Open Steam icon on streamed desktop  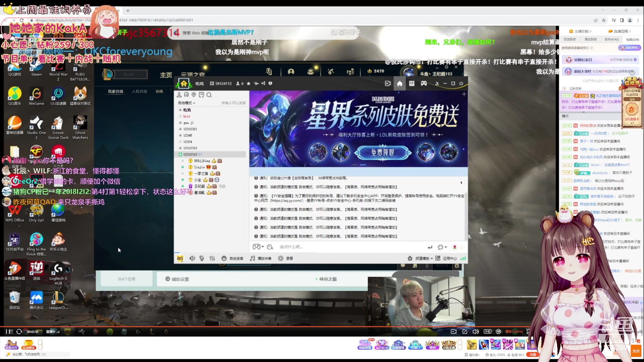tap(37, 69)
